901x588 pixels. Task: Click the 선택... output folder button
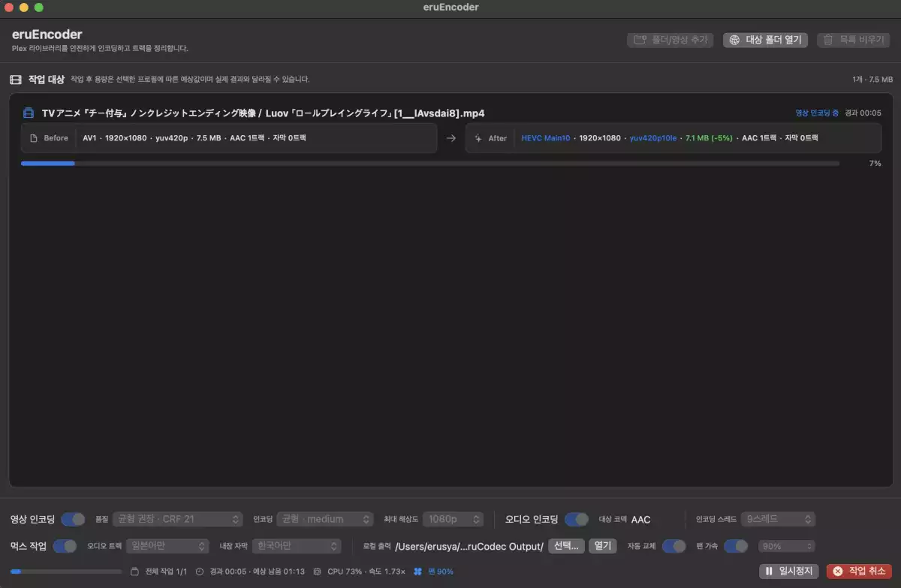pos(567,546)
